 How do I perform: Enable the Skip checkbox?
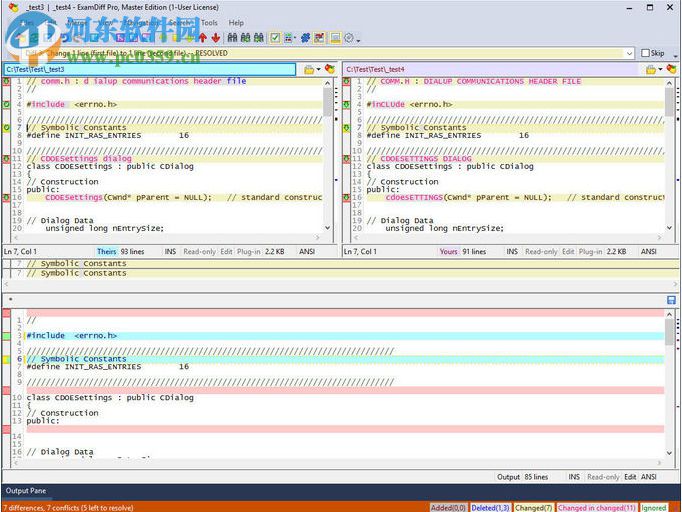pos(645,54)
